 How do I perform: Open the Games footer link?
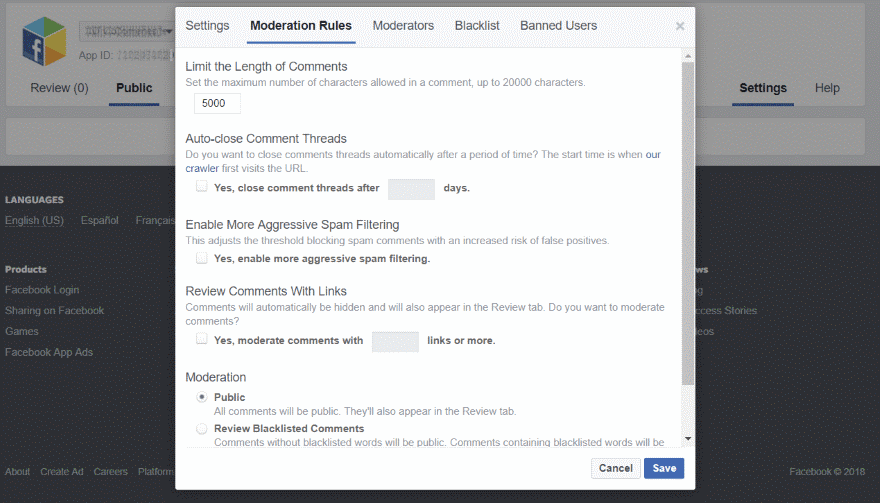(x=22, y=331)
